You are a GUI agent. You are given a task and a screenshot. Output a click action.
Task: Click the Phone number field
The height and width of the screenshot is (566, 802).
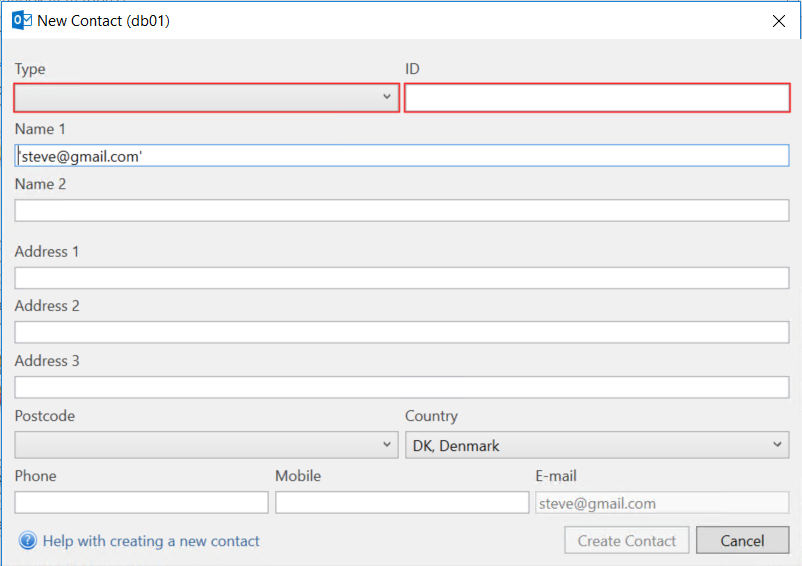pos(141,503)
